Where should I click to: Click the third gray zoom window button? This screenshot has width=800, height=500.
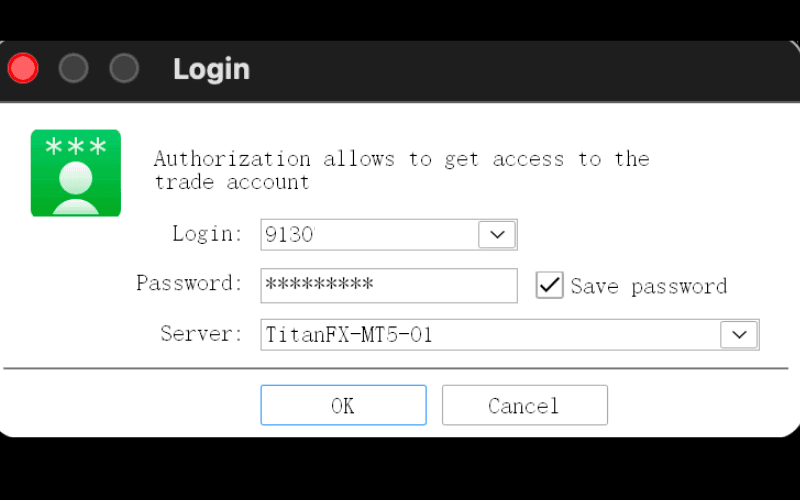coord(124,68)
